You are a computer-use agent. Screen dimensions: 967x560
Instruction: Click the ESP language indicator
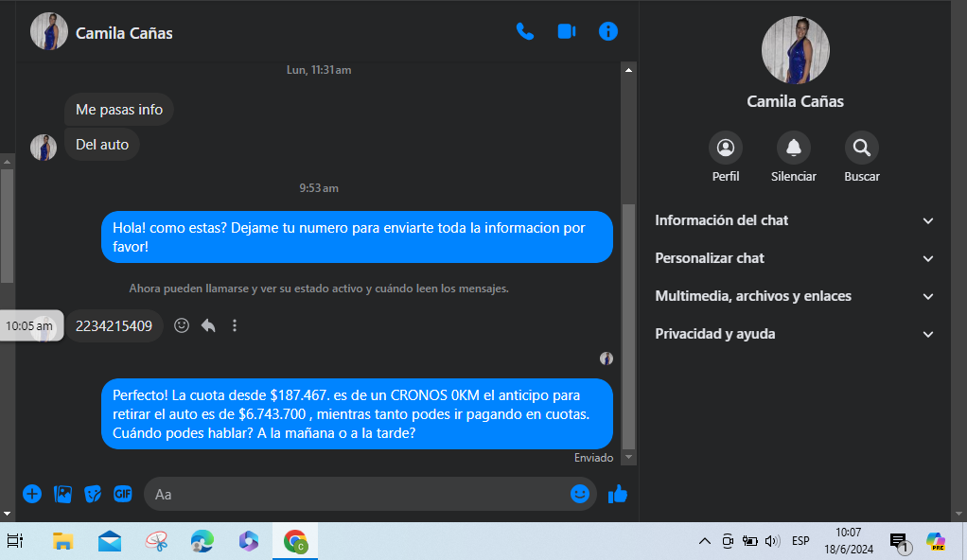[800, 541]
